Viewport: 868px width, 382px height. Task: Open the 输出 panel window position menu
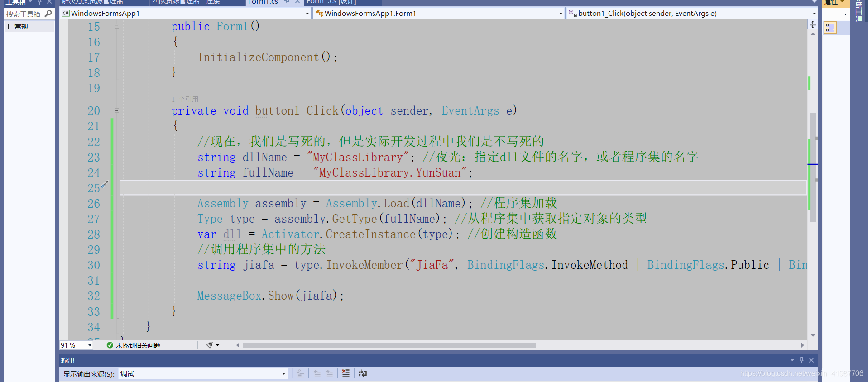[x=792, y=360]
